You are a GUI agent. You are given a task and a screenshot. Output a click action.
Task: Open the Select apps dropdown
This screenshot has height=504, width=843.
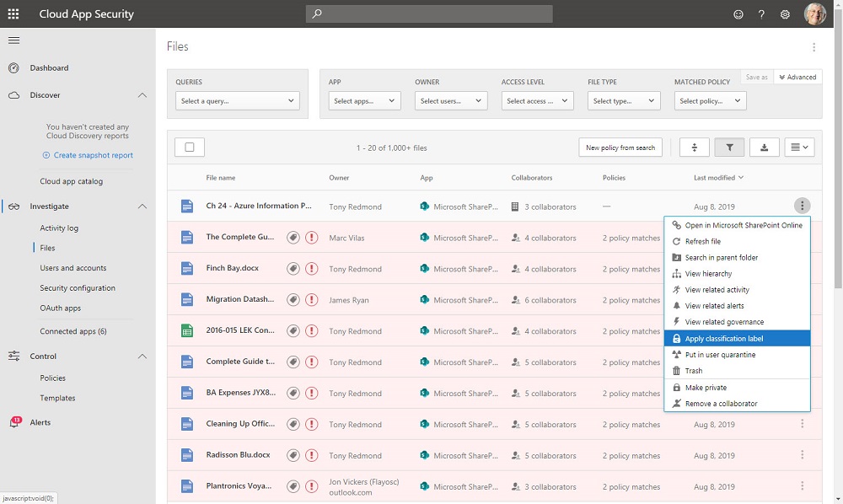point(364,101)
